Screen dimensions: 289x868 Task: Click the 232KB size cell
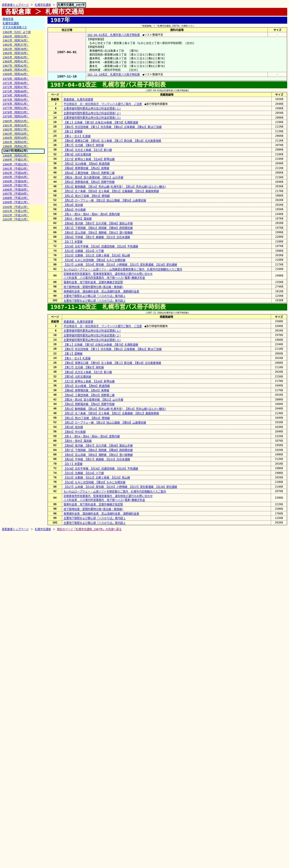coord(279,436)
